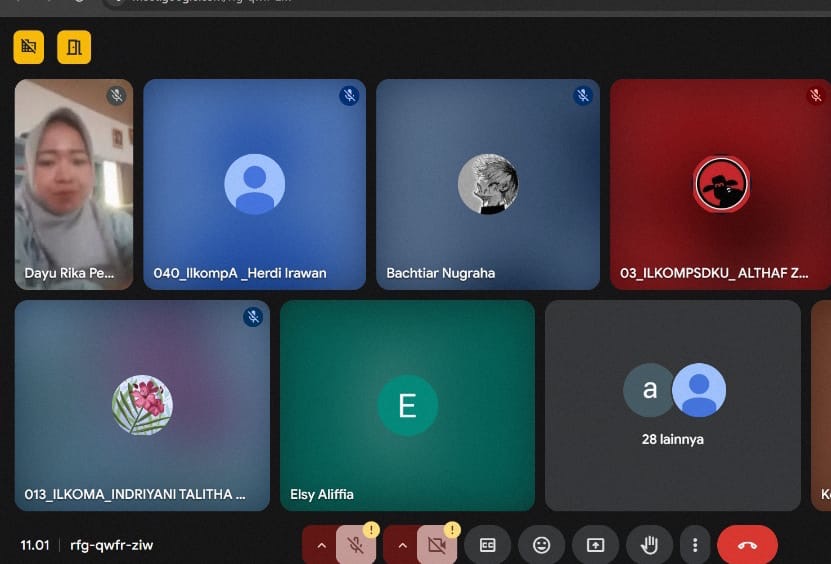Select Dayu Rika's video tile

74,185
